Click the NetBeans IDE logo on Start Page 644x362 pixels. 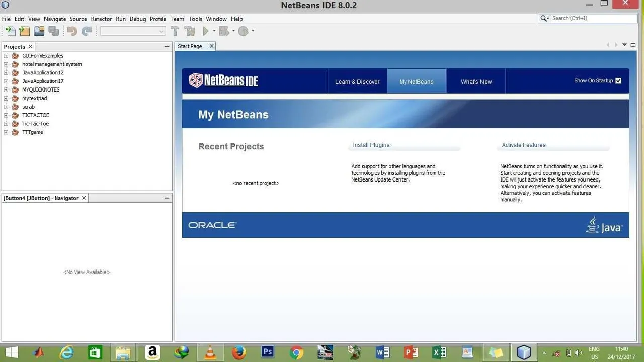pos(223,80)
